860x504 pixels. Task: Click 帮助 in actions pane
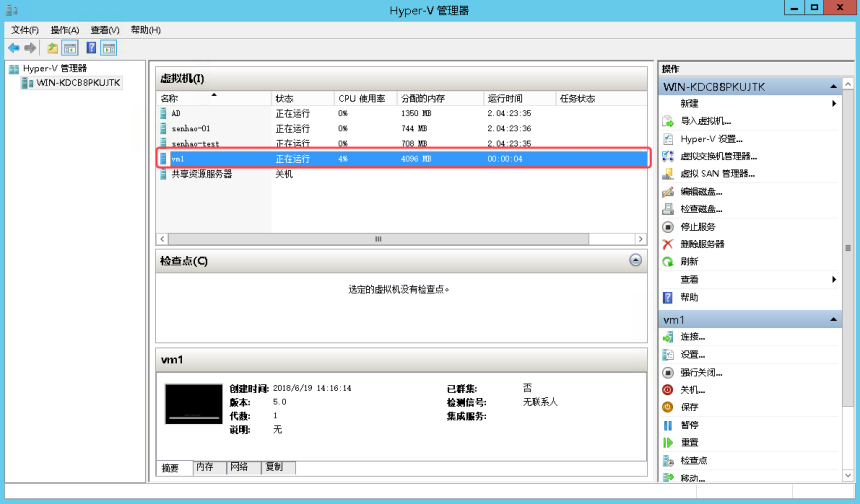(x=689, y=297)
